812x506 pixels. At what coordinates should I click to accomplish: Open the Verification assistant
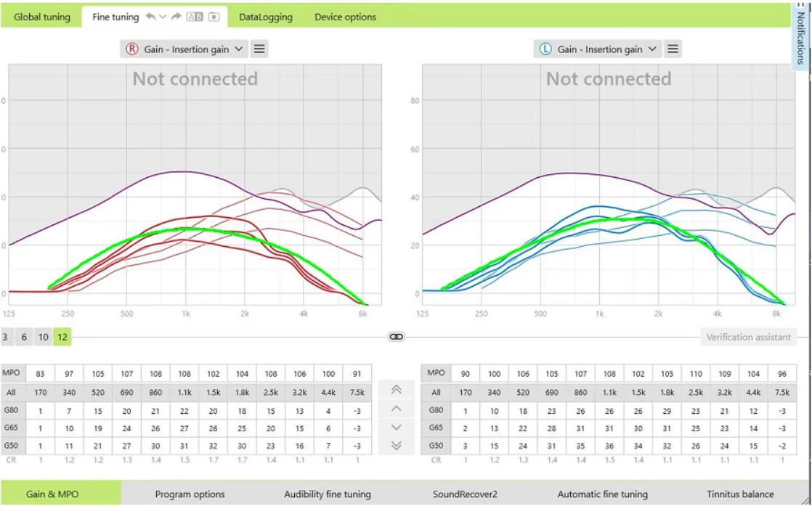(x=748, y=338)
